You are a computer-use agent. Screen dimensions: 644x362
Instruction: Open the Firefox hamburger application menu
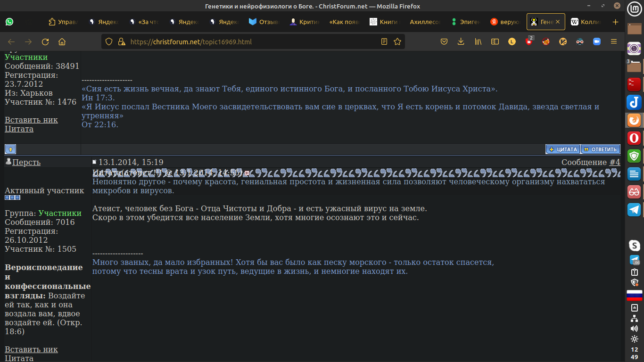(x=614, y=41)
